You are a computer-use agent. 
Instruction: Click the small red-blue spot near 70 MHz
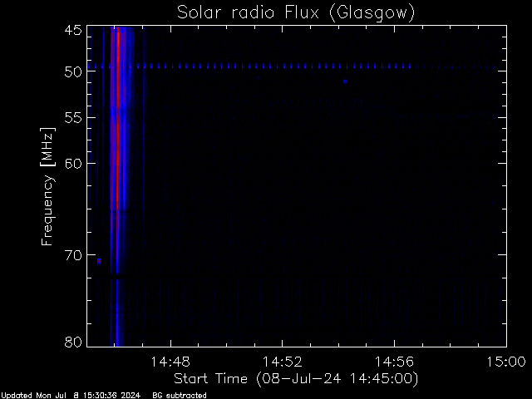coord(99,261)
